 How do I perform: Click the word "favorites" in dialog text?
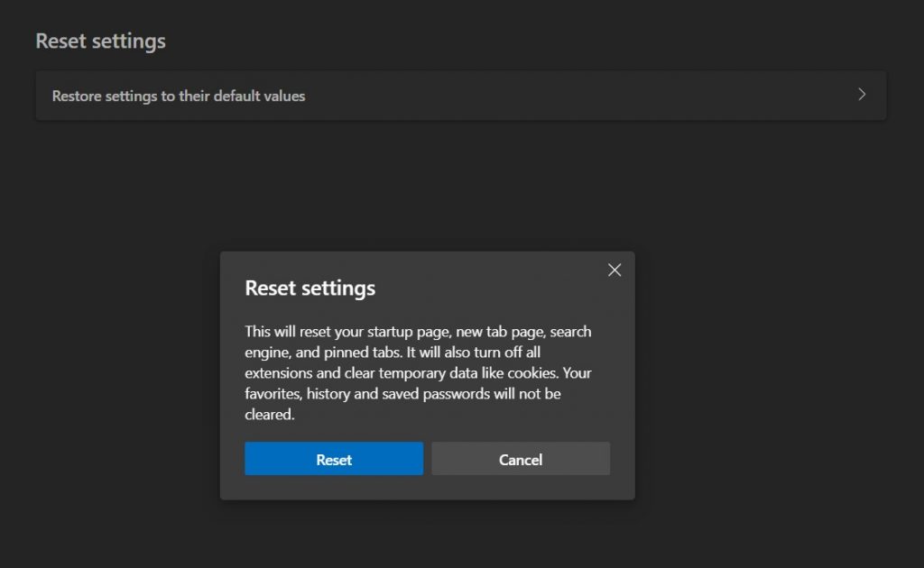click(274, 394)
